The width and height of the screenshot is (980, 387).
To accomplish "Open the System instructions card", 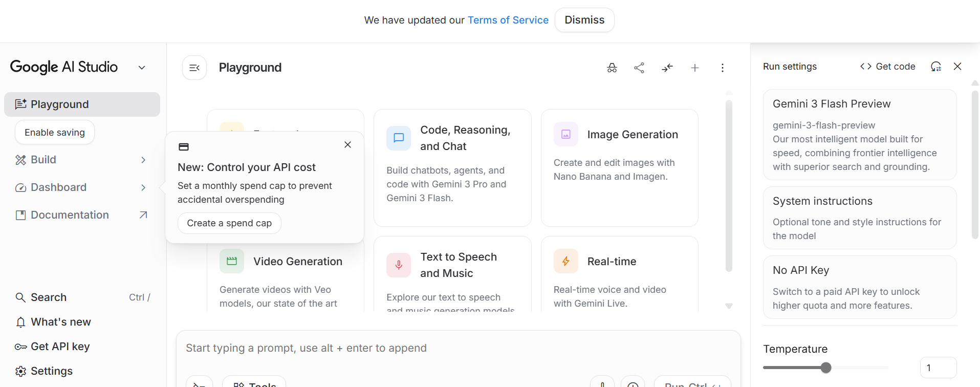I will click(x=860, y=218).
